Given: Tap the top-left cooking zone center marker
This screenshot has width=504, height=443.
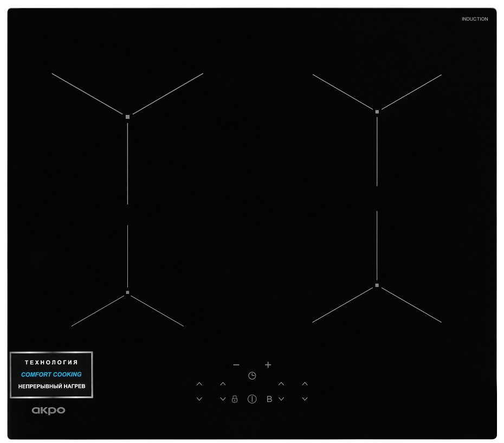Looking at the screenshot, I should (x=127, y=117).
